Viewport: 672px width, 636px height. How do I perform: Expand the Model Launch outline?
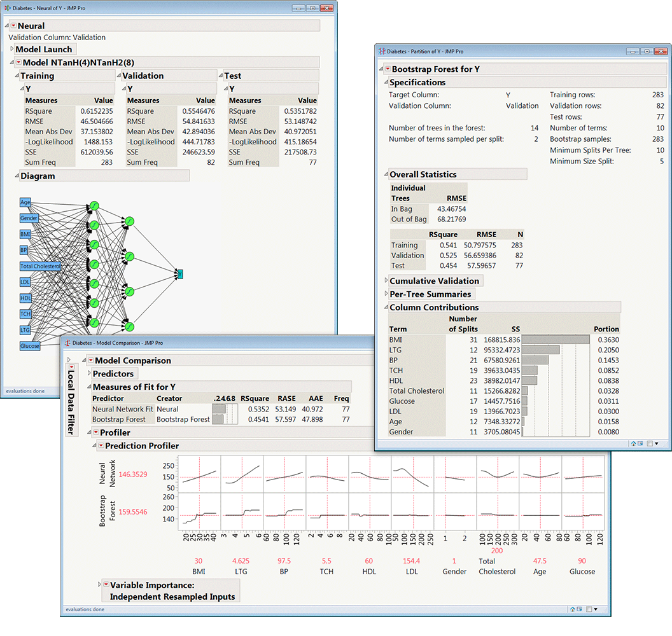11,48
